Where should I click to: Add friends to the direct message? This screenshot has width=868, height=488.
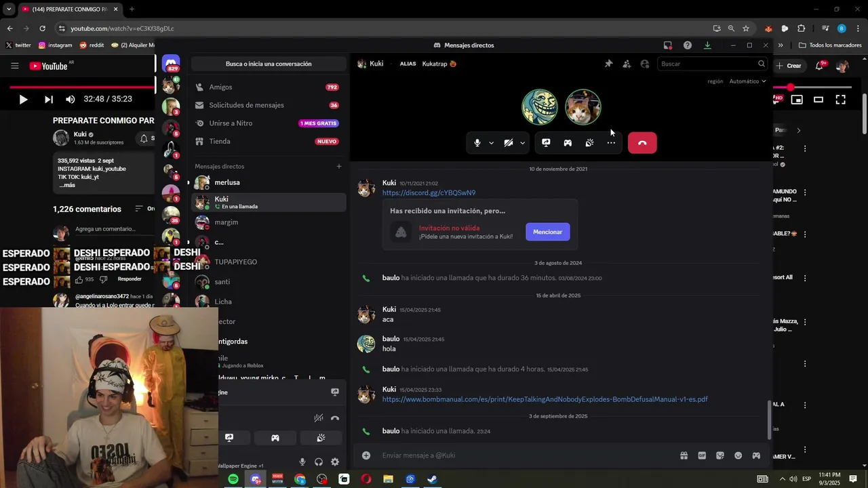[627, 64]
